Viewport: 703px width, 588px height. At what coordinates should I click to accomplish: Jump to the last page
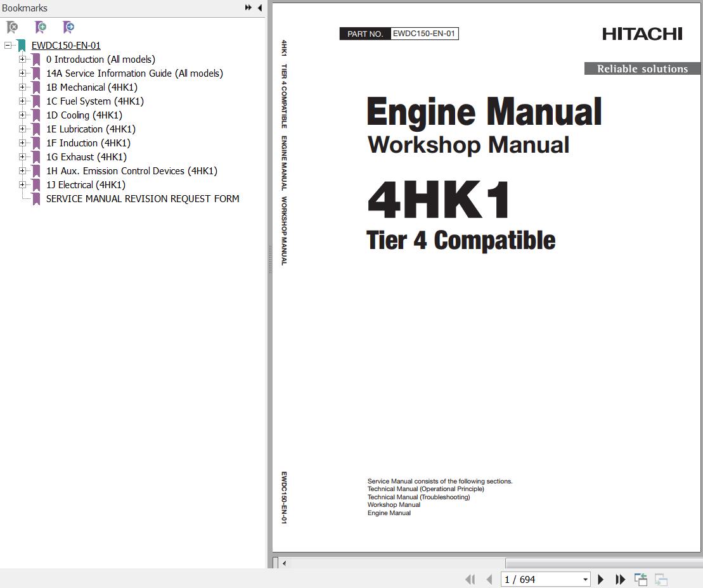(620, 580)
